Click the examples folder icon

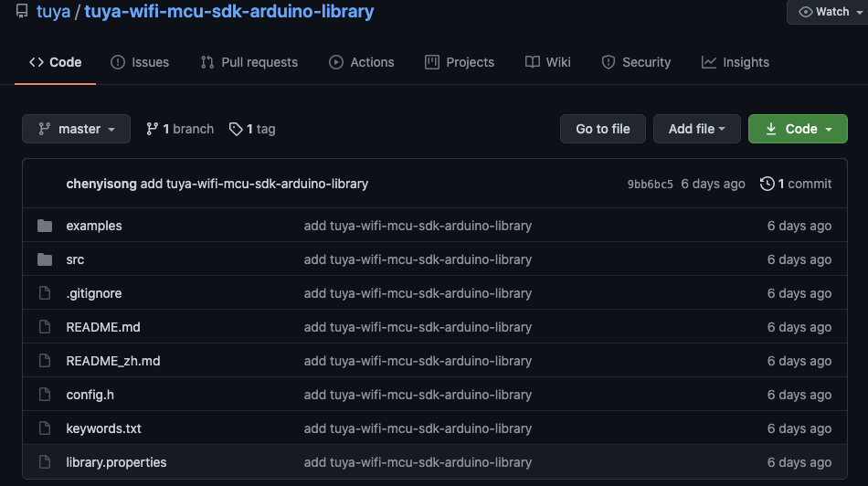click(45, 226)
